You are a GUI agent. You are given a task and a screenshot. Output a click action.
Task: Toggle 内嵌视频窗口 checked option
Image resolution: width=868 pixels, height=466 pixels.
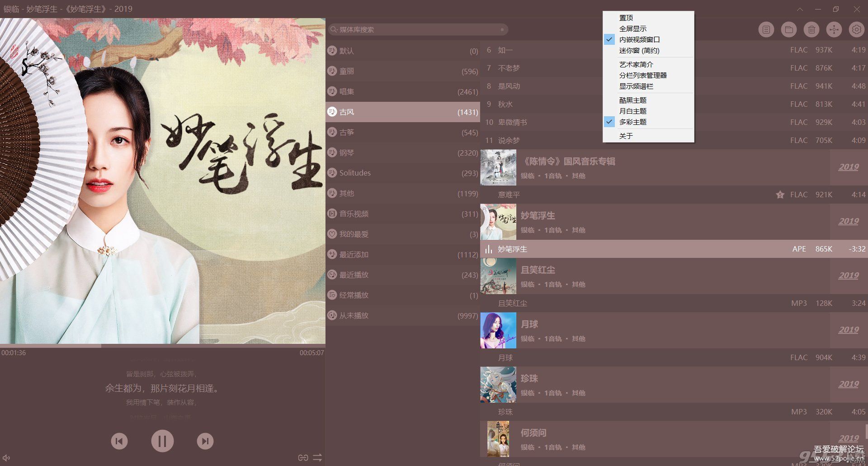point(649,39)
